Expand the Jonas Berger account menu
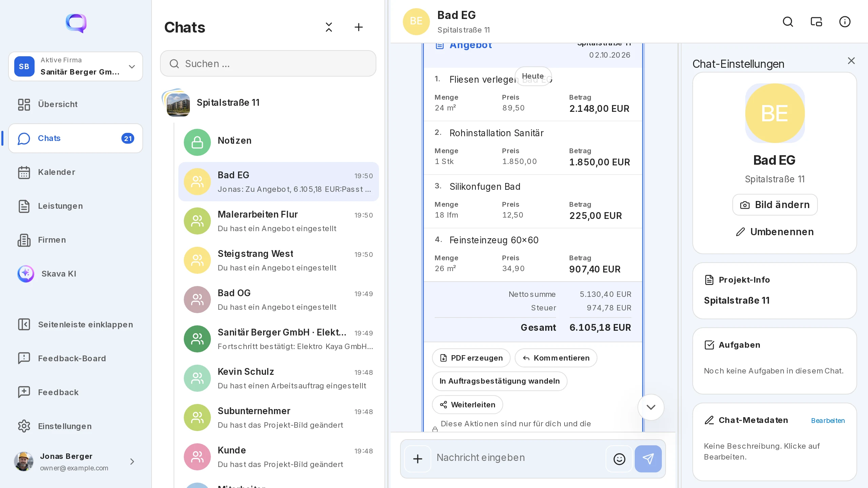This screenshot has height=488, width=868. (x=75, y=462)
